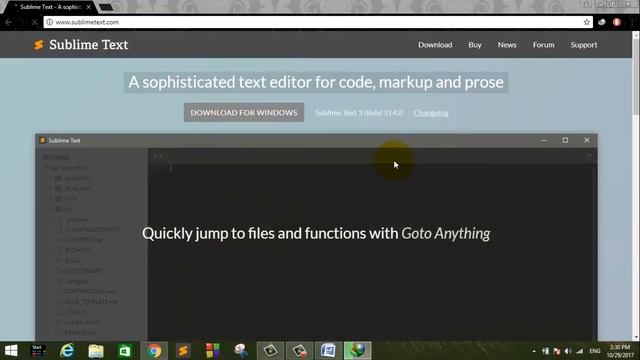View site information icon in the address bar
Image resolution: width=640 pixels, height=360 pixels.
pos(49,22)
